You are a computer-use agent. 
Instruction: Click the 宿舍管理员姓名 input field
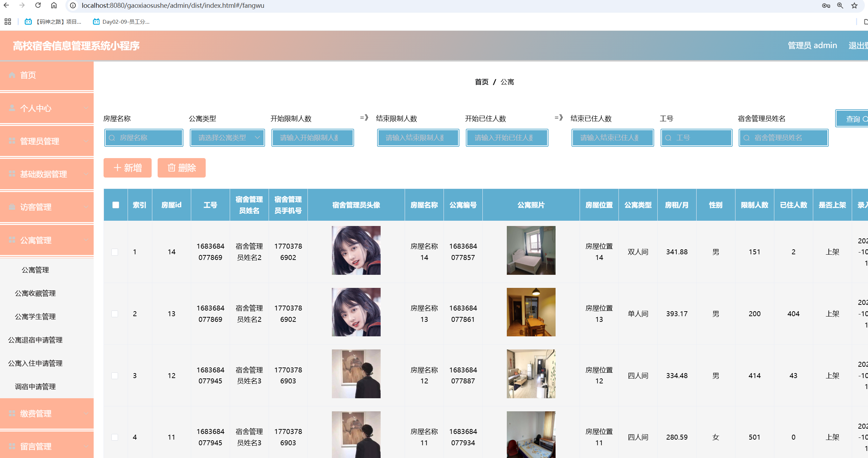(784, 138)
